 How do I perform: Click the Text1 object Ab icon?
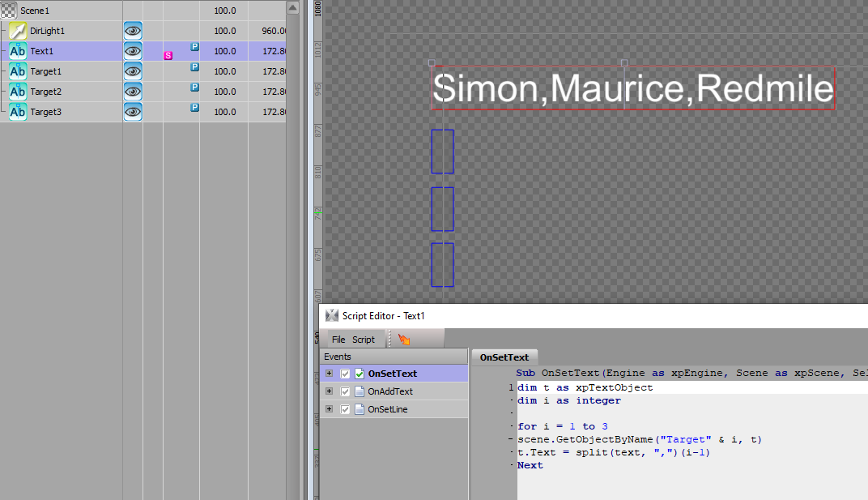(18, 51)
